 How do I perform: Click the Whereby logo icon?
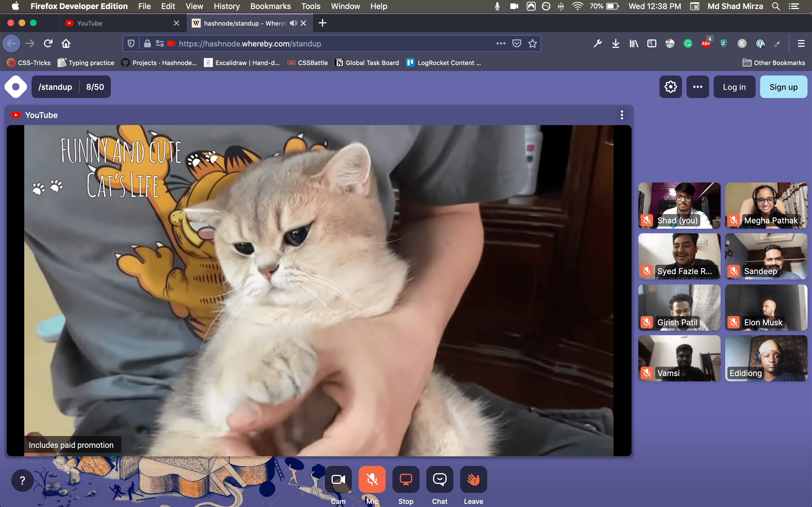(x=16, y=87)
